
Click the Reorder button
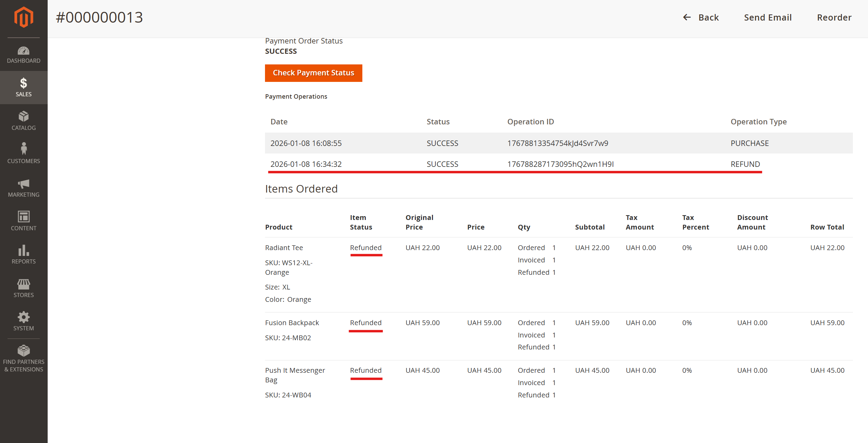(834, 17)
